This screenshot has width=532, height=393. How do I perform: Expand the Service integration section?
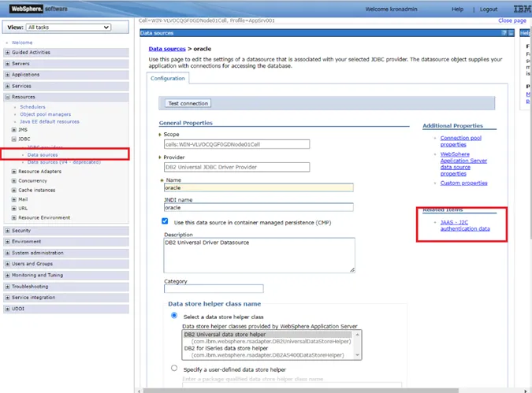[7, 298]
